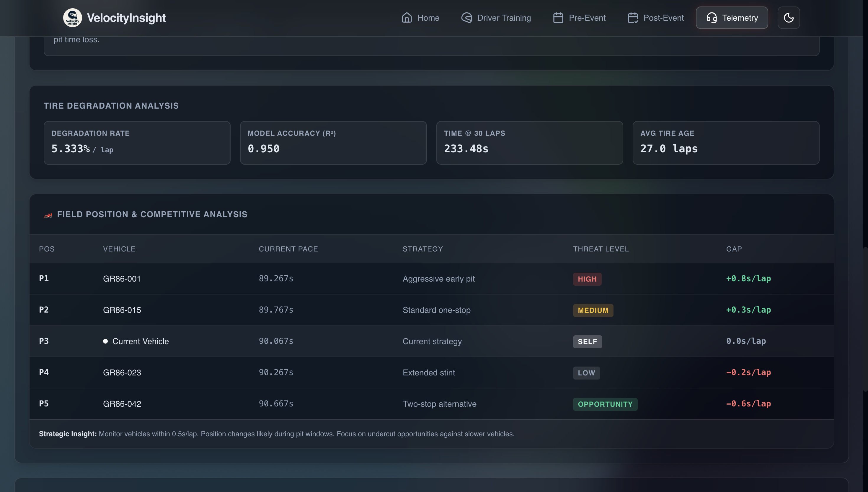Click the Home house icon
The width and height of the screenshot is (868, 492).
click(x=407, y=18)
